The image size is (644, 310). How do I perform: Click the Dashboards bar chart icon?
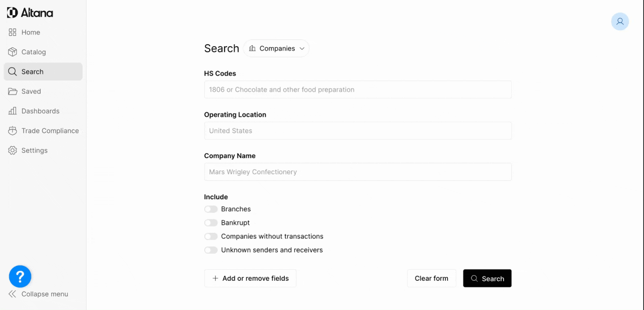pyautogui.click(x=13, y=111)
